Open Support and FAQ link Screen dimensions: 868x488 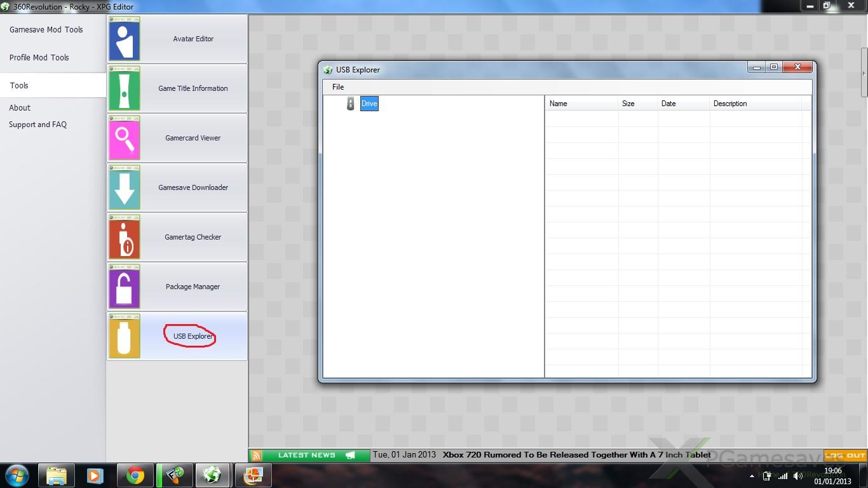coord(37,125)
